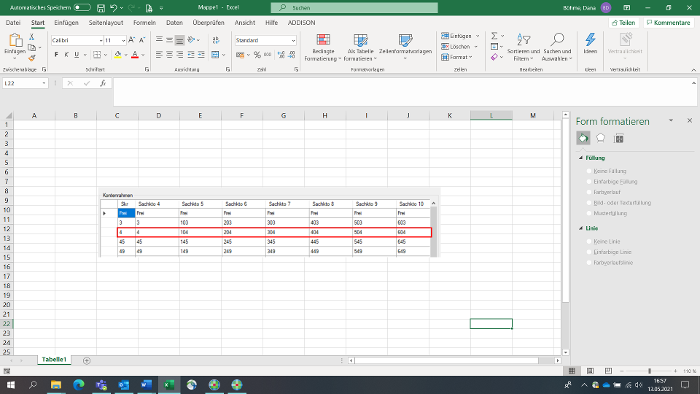Align text to the right
Screen dimensions: 700x394
point(180,54)
